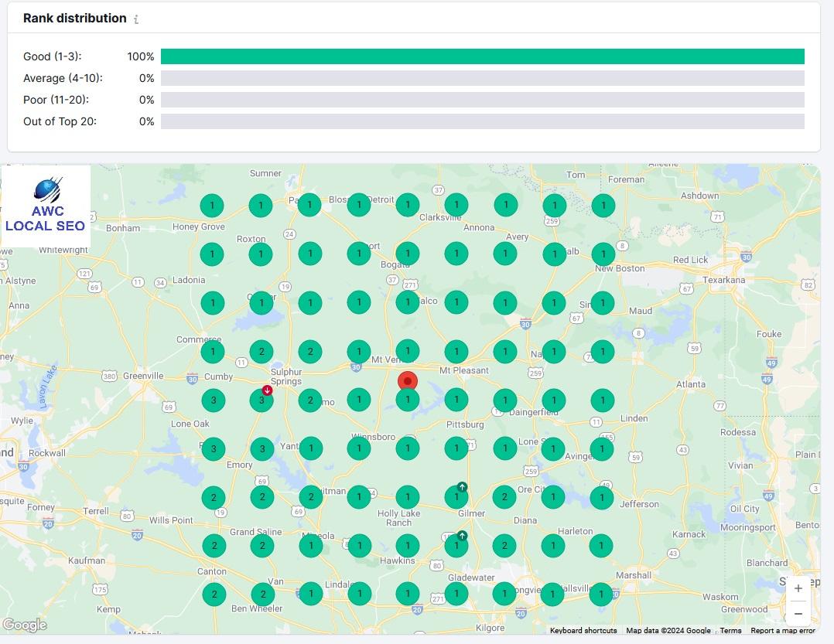834x644 pixels.
Task: Click the rank 1 pin covering Ore City label
Action: tap(553, 497)
